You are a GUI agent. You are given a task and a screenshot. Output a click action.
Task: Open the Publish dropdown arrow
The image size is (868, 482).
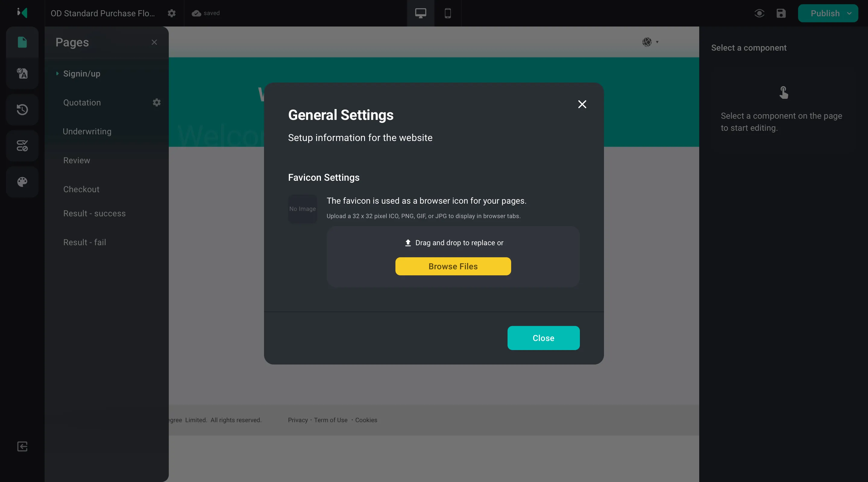coord(849,13)
